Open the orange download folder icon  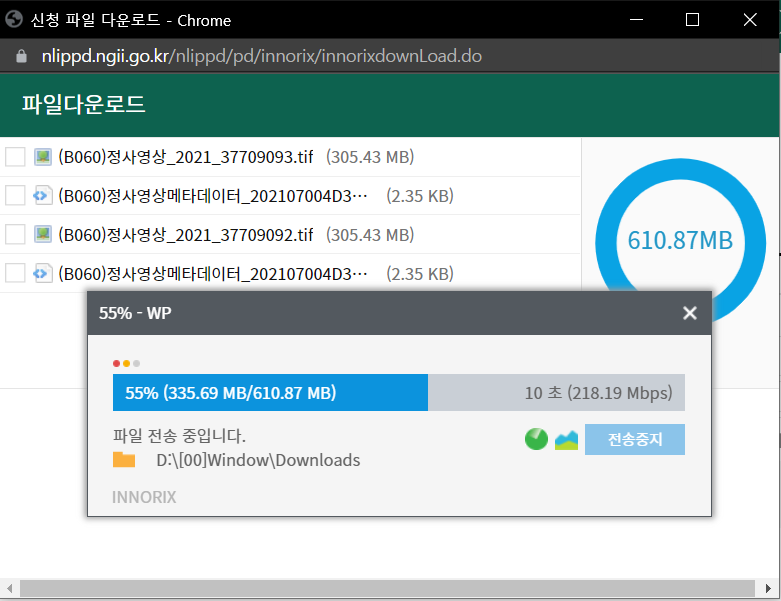point(124,460)
